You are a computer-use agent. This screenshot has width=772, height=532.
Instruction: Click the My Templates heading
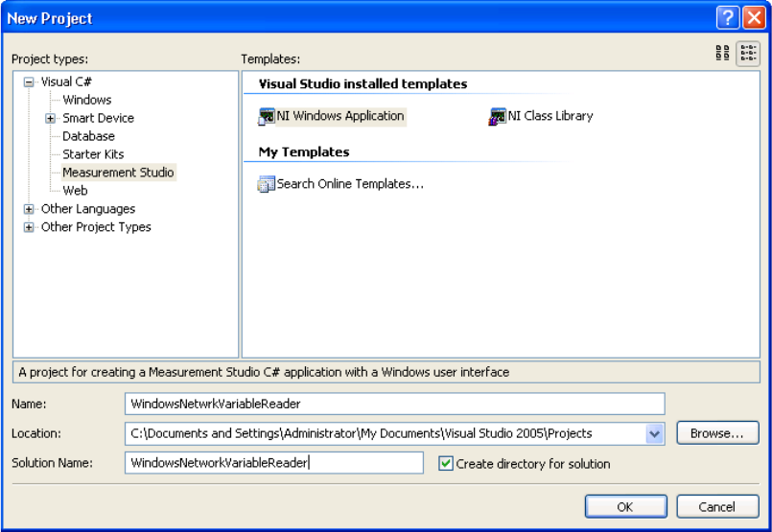[x=304, y=152]
